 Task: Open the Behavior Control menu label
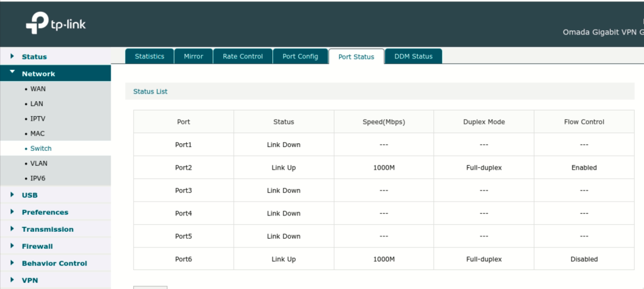click(55, 263)
